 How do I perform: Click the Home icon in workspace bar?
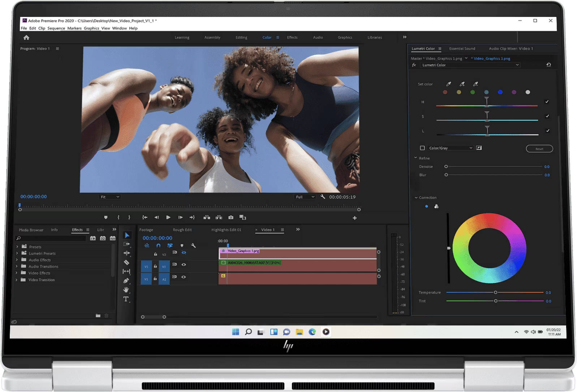pos(26,38)
